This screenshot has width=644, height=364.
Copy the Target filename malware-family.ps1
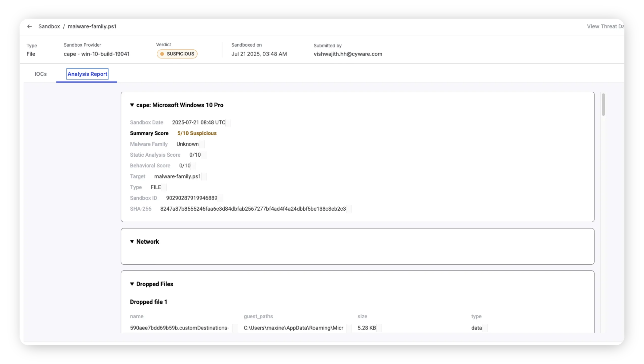pyautogui.click(x=204, y=176)
